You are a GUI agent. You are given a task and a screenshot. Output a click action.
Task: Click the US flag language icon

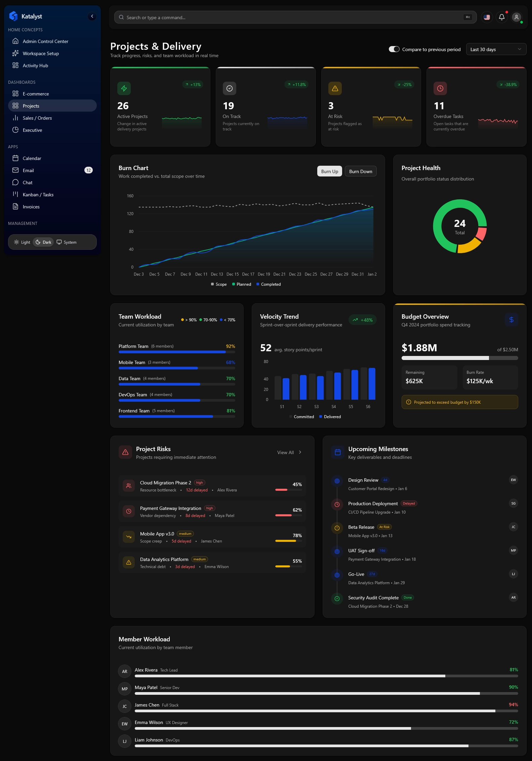click(x=487, y=17)
